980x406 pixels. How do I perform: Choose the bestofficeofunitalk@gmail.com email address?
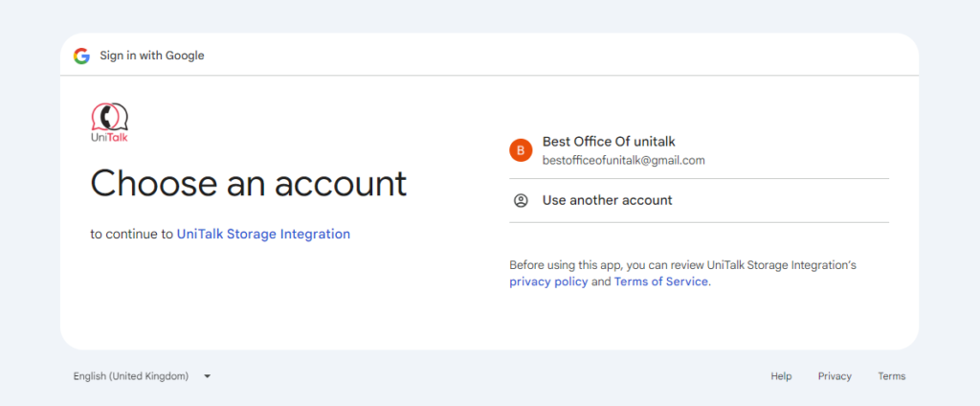pyautogui.click(x=623, y=161)
